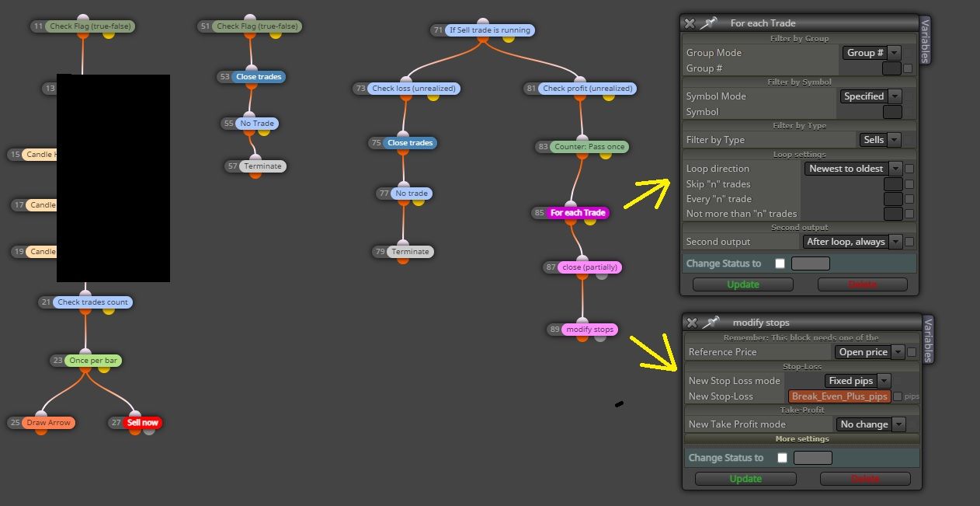Select Check Flag block 11
Viewport: 980px width, 506px height.
coord(90,26)
